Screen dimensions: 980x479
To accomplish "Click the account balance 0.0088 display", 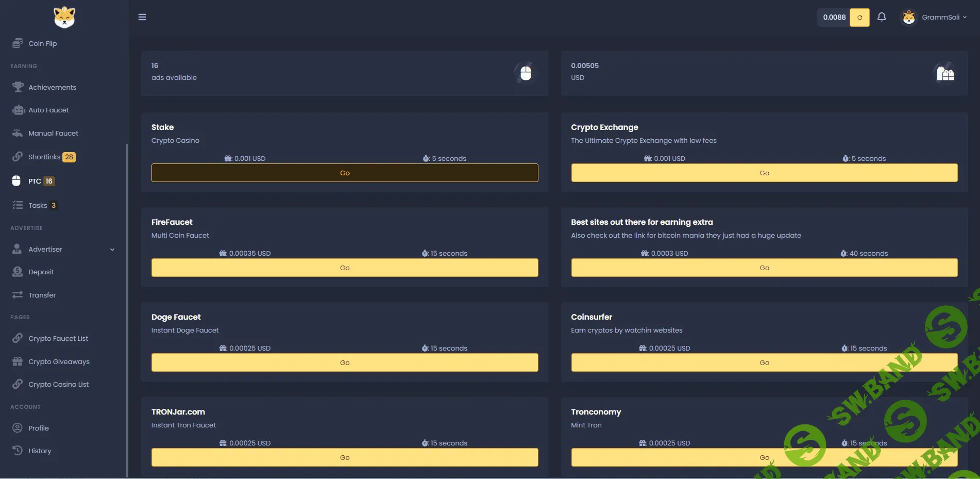I will (x=834, y=18).
